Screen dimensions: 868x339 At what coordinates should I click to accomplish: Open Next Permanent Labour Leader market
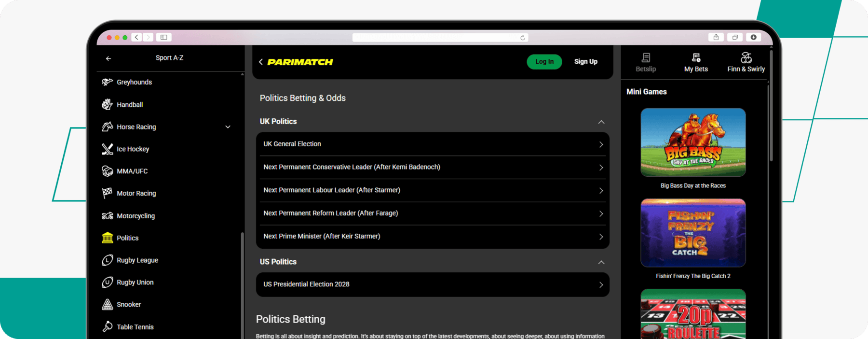point(433,190)
